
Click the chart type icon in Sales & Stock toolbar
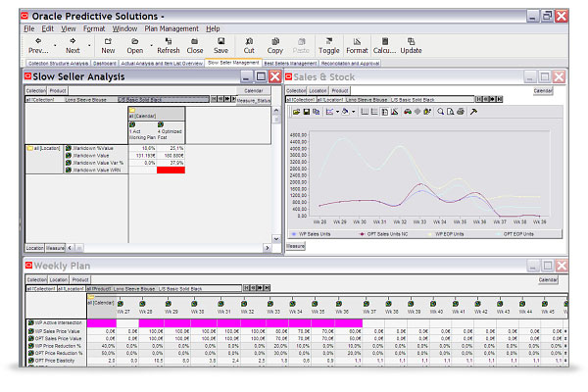[329, 112]
